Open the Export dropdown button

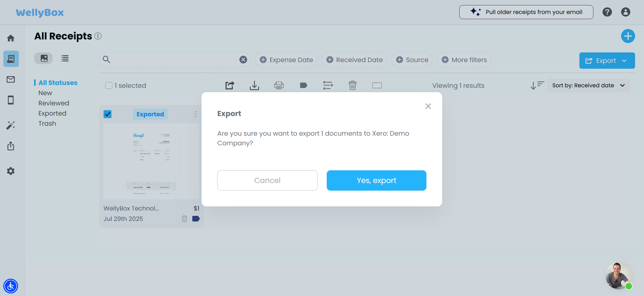pos(607,61)
